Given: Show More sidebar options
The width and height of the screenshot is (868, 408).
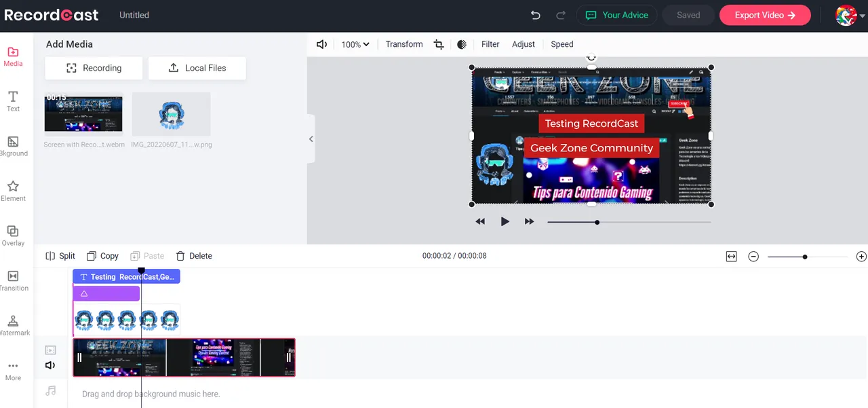Looking at the screenshot, I should [x=13, y=371].
